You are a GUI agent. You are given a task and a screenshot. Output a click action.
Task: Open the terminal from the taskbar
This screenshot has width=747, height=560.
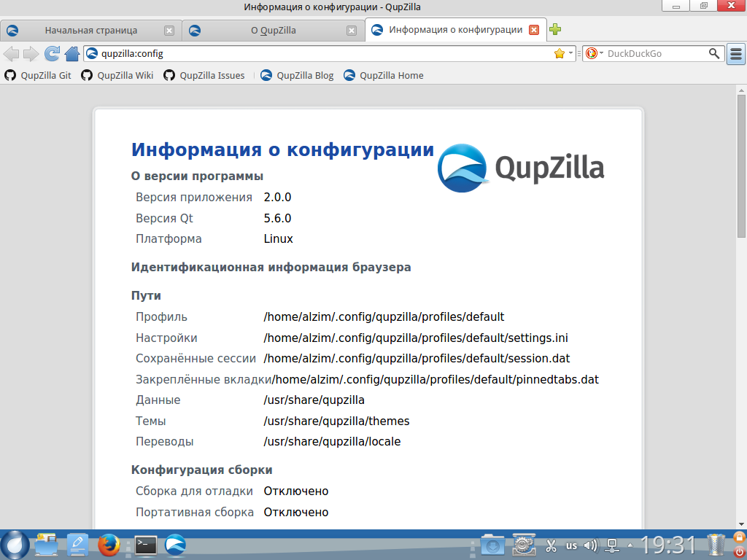click(146, 545)
